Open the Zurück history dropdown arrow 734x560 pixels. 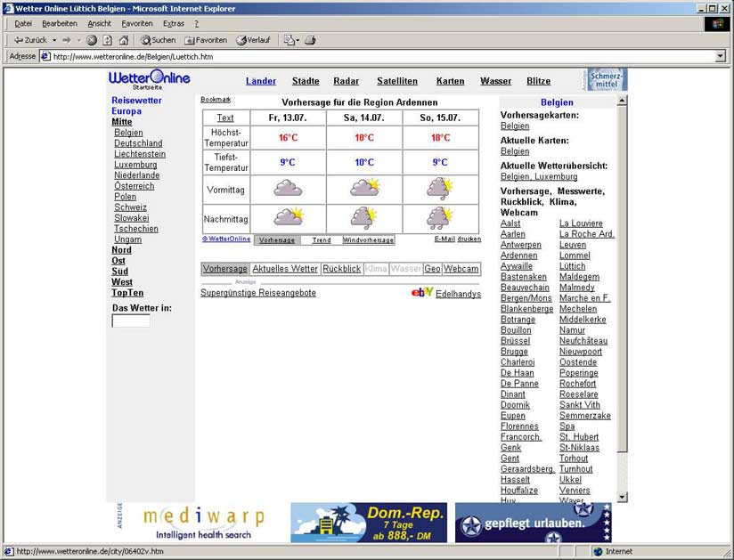coord(54,40)
